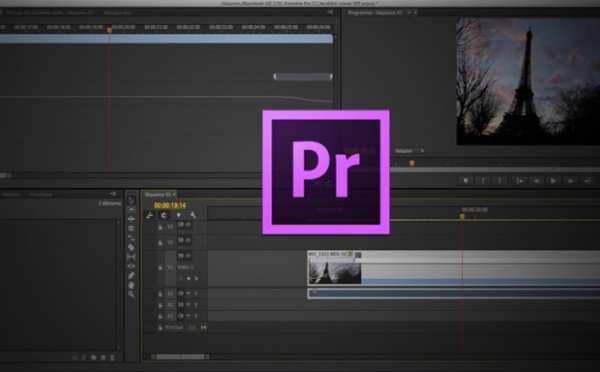Switch to the Métadonnées tab
This screenshot has width=600, height=372.
pyautogui.click(x=117, y=13)
